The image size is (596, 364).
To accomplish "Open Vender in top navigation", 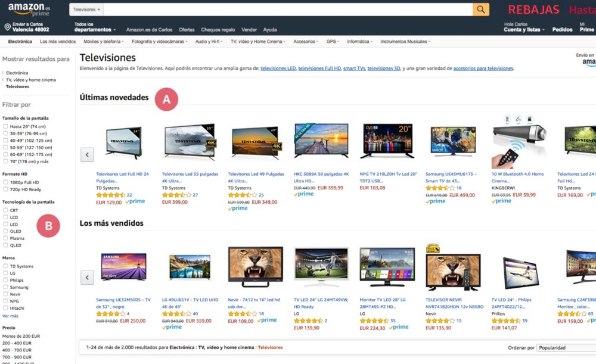I will click(x=249, y=30).
